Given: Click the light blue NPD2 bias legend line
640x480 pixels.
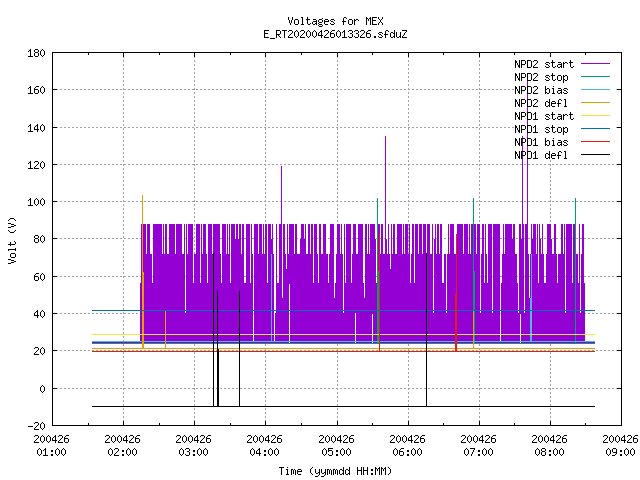Looking at the screenshot, I should coord(595,89).
